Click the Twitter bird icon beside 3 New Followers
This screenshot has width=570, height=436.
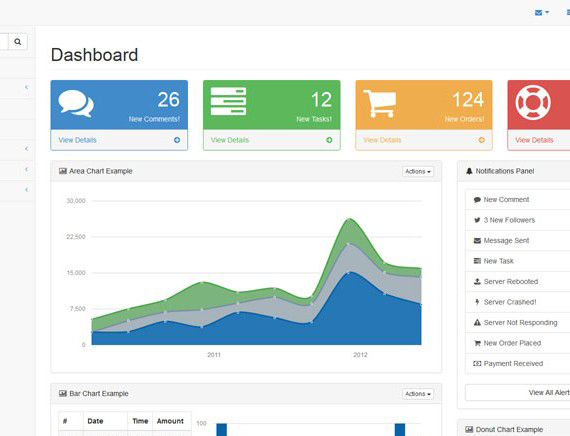477,220
